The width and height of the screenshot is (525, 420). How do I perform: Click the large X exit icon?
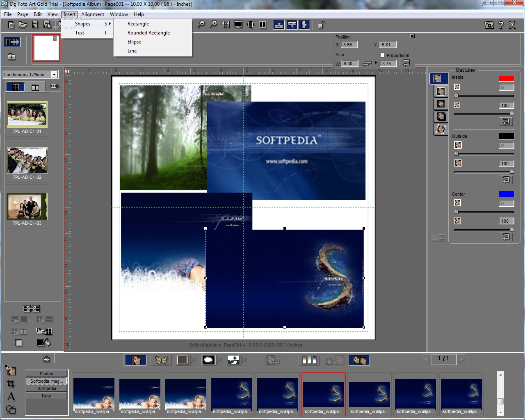coord(512,25)
